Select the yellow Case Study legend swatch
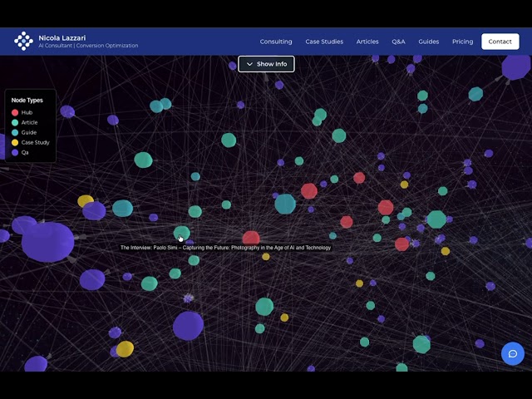 [x=15, y=142]
